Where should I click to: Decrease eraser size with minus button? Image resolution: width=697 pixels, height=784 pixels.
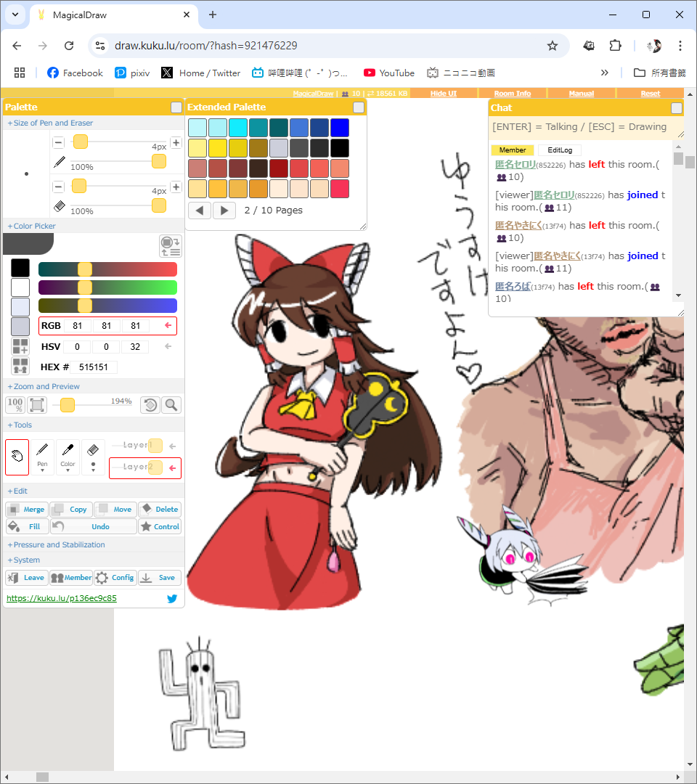coord(59,187)
